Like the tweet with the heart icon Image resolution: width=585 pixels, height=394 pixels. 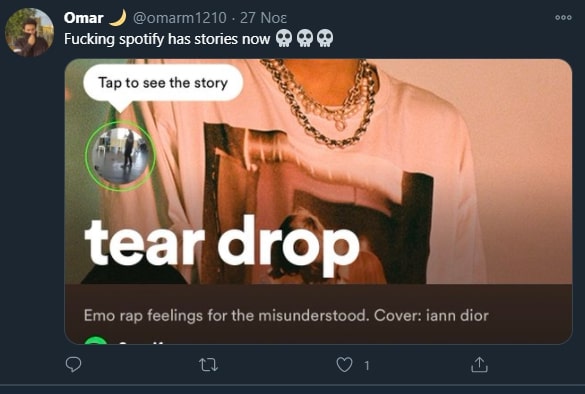[344, 365]
